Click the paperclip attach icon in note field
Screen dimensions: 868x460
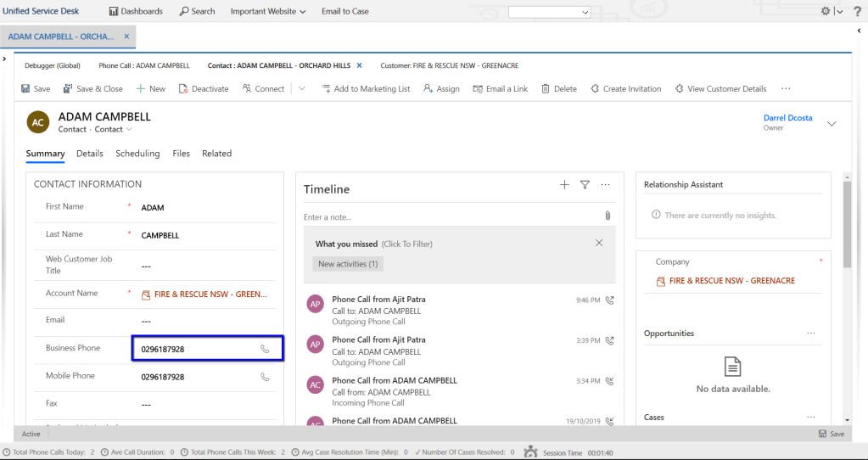coord(608,216)
